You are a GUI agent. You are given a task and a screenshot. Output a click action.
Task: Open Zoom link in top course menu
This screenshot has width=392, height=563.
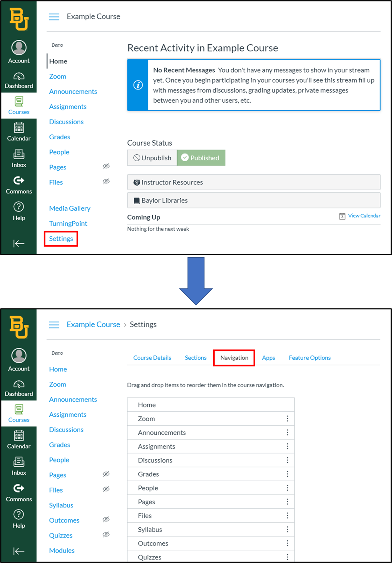58,76
